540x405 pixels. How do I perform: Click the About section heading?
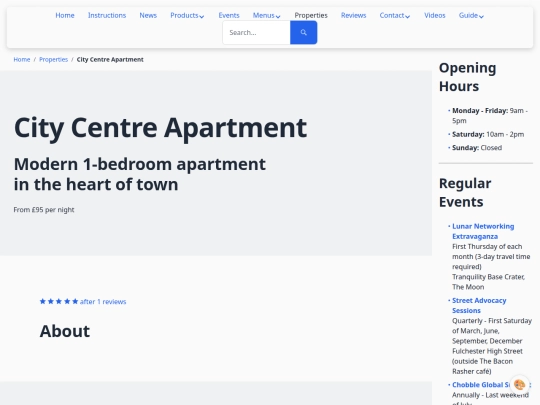point(65,331)
